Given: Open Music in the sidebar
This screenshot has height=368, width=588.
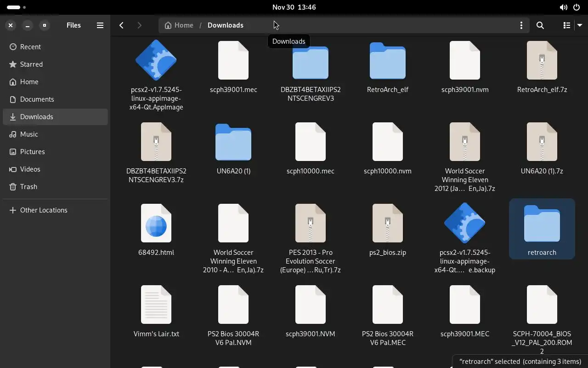Looking at the screenshot, I should tap(55, 134).
